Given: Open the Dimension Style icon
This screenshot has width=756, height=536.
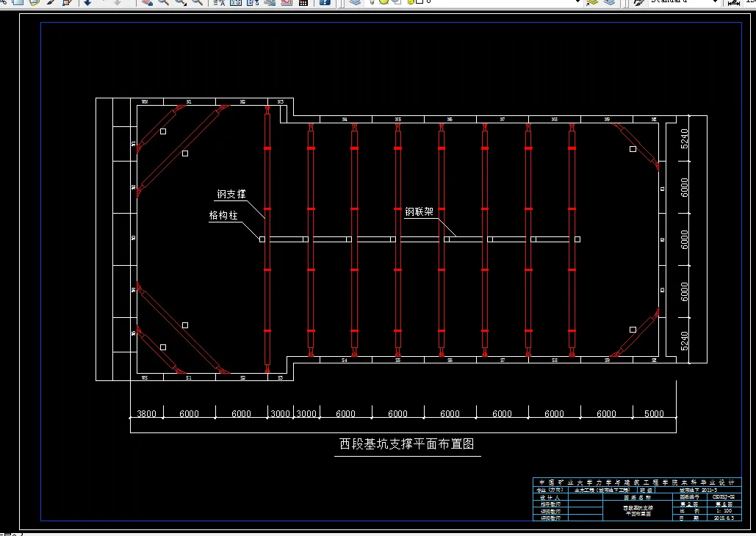Looking at the screenshot, I should [x=734, y=2].
